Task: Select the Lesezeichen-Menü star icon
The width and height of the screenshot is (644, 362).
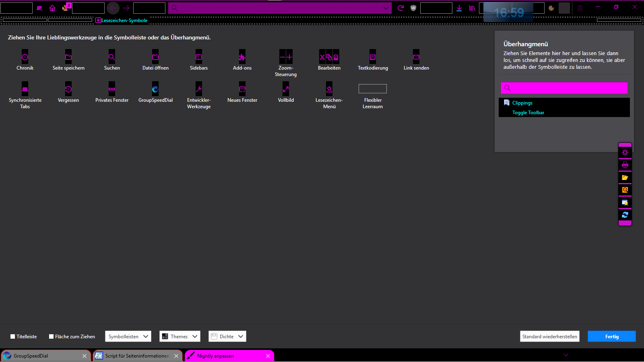Action: (329, 89)
